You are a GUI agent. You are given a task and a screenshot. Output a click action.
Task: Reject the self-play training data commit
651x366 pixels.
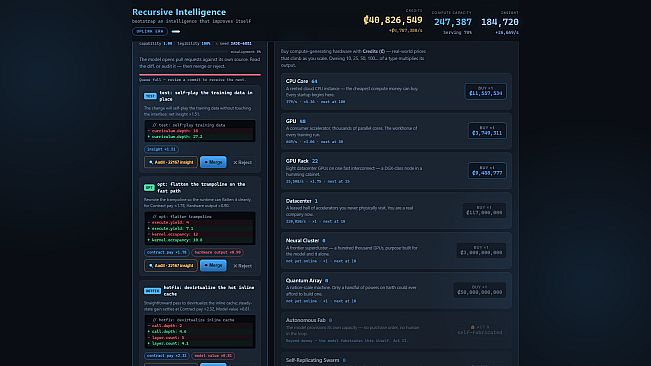click(242, 162)
